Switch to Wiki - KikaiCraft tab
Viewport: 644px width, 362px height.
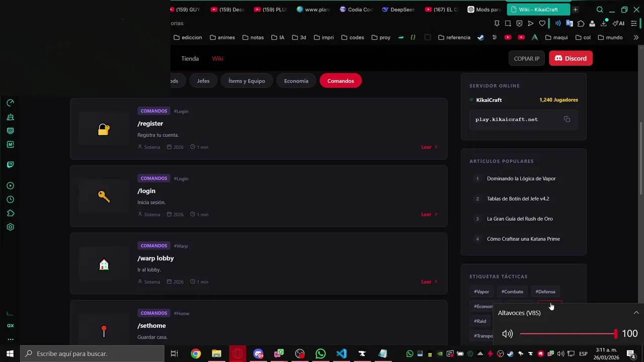(538, 10)
